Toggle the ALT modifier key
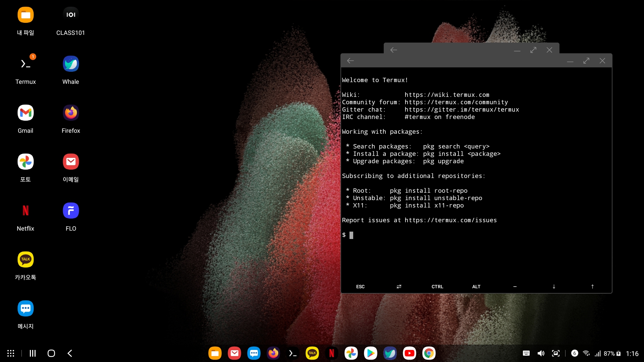644x362 pixels. tap(476, 287)
